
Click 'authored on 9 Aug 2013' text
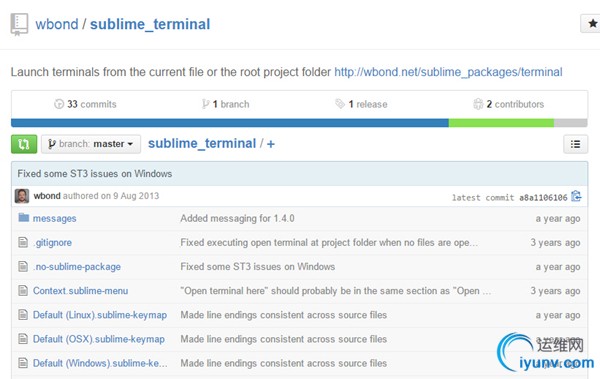(x=111, y=196)
